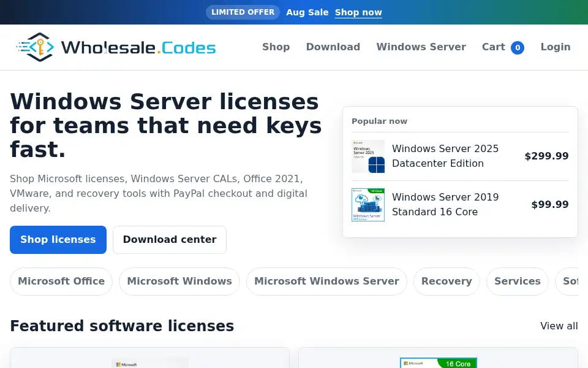Click the $99.99 price
The height and width of the screenshot is (368, 588).
point(550,205)
